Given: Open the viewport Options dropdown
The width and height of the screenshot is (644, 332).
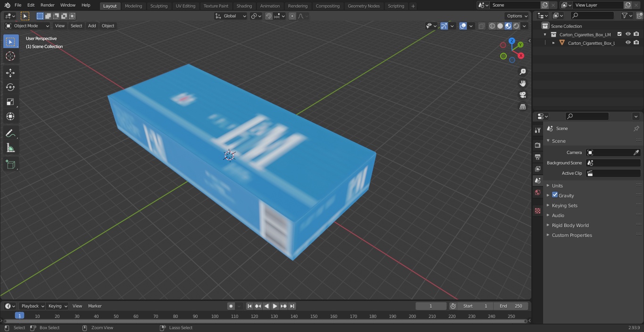Looking at the screenshot, I should pos(517,16).
